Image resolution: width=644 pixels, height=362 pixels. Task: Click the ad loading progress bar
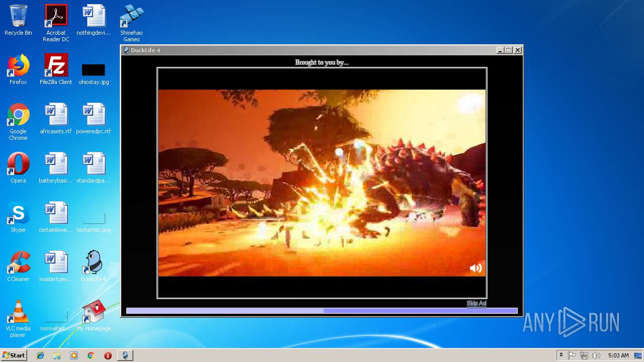[x=322, y=311]
